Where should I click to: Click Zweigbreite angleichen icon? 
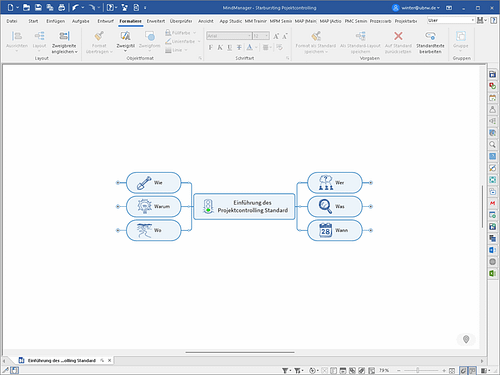[x=64, y=36]
